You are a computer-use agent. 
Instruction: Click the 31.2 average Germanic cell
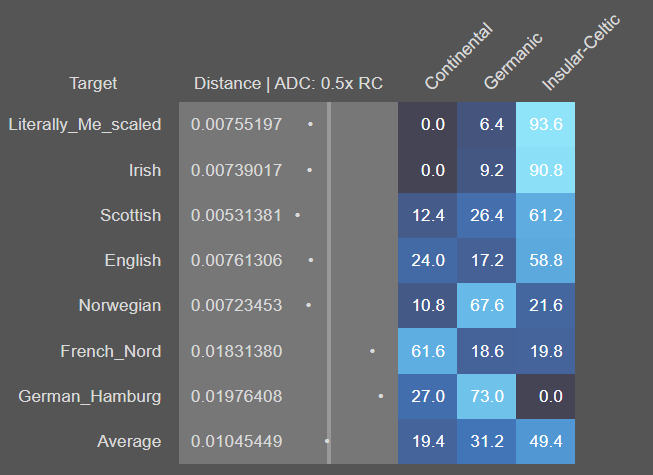[486, 441]
